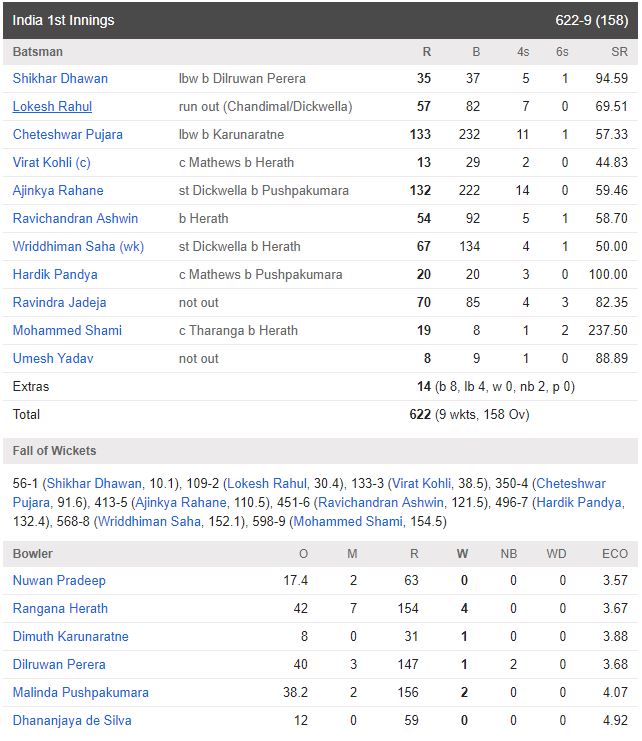The height and width of the screenshot is (741, 642).
Task: Click Rangana Herath in bowler table
Action: 60,608
